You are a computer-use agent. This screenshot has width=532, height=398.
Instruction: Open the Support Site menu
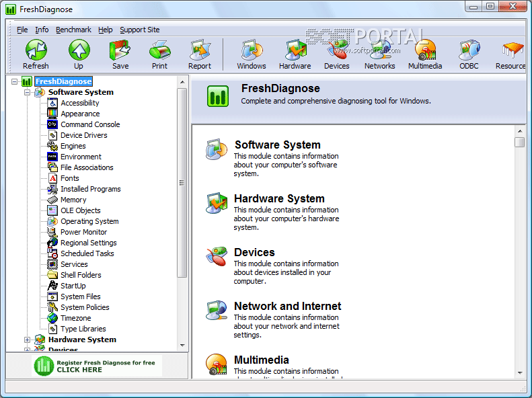[x=139, y=30]
